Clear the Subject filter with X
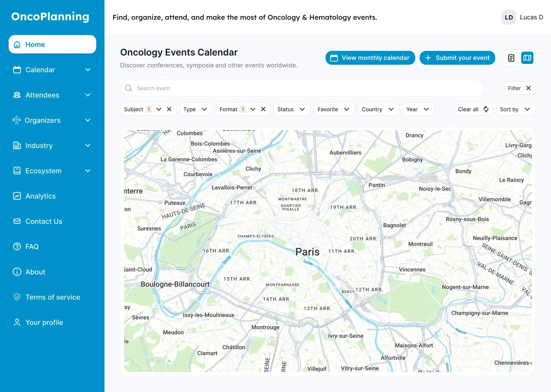The width and height of the screenshot is (551, 392). click(x=169, y=109)
